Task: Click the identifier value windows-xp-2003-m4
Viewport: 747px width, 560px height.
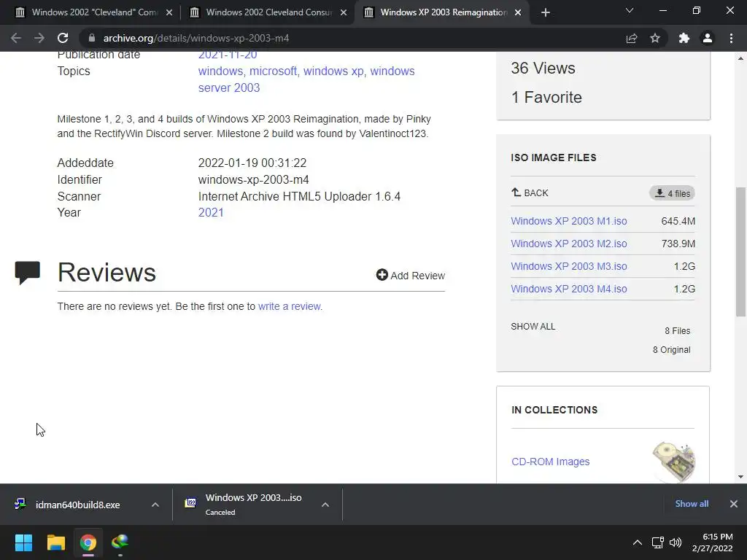Action: click(x=253, y=179)
